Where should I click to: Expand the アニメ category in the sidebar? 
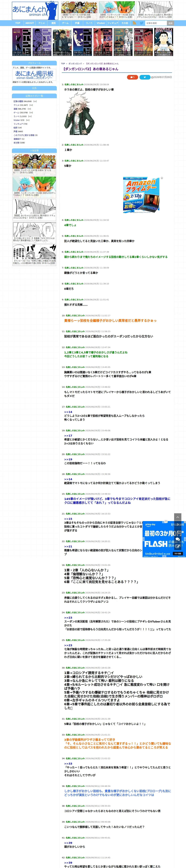point(31,105)
